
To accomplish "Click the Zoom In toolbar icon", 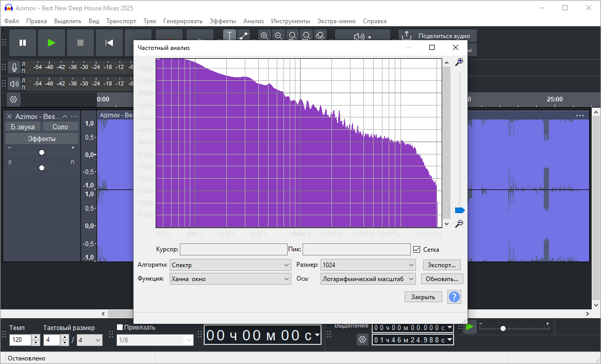I will pos(264,36).
